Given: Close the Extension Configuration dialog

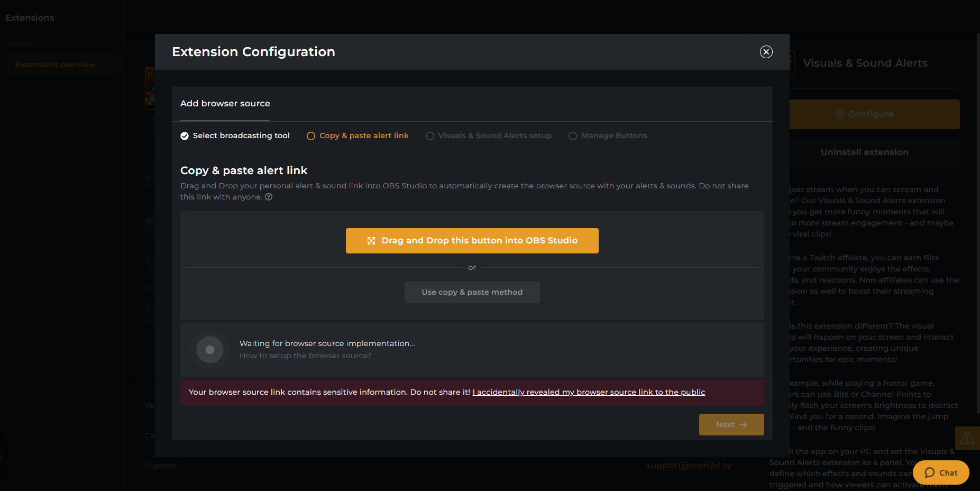Looking at the screenshot, I should 766,52.
